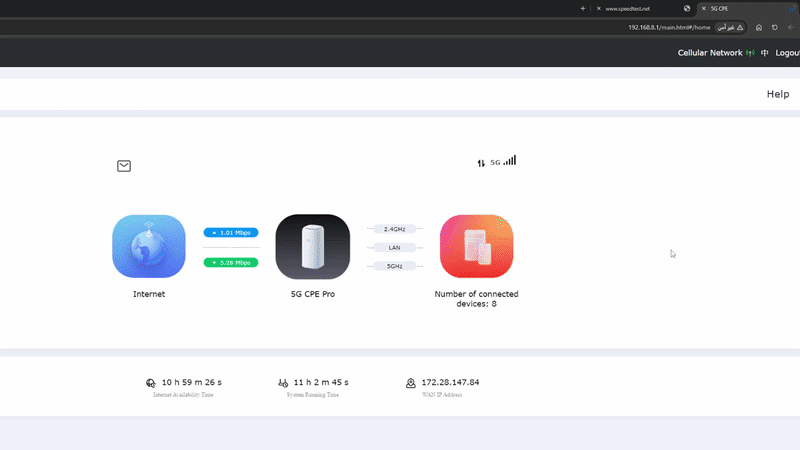Click the 5G signal strength bars

click(510, 161)
